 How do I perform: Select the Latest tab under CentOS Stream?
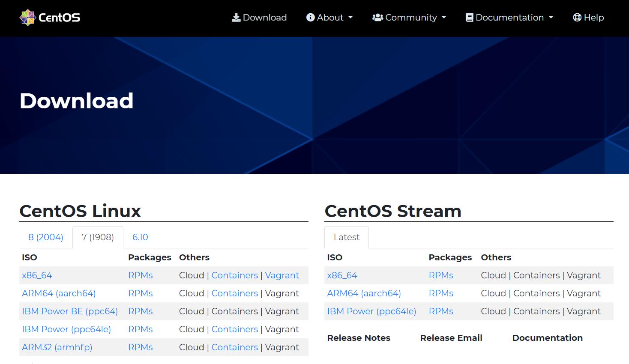pyautogui.click(x=346, y=237)
